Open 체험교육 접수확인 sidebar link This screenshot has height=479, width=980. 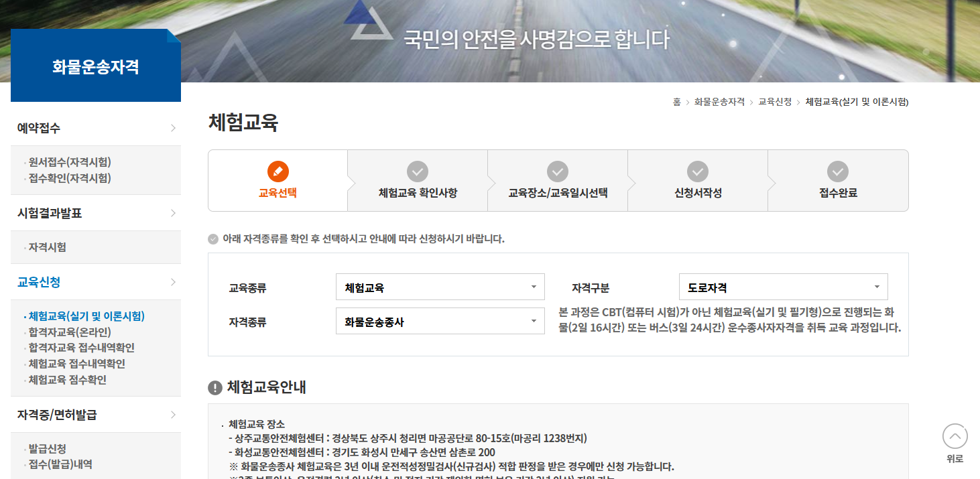tap(67, 380)
